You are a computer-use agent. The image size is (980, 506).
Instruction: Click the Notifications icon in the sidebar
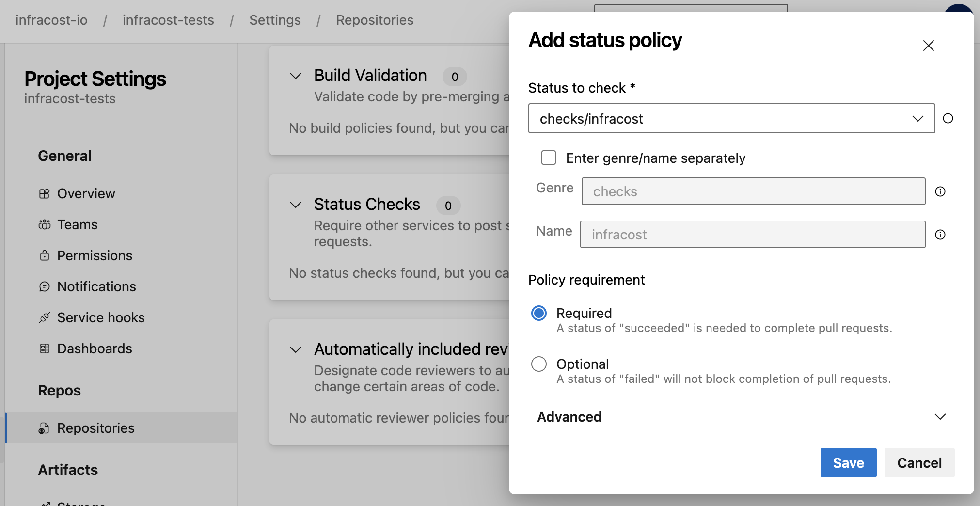click(45, 286)
